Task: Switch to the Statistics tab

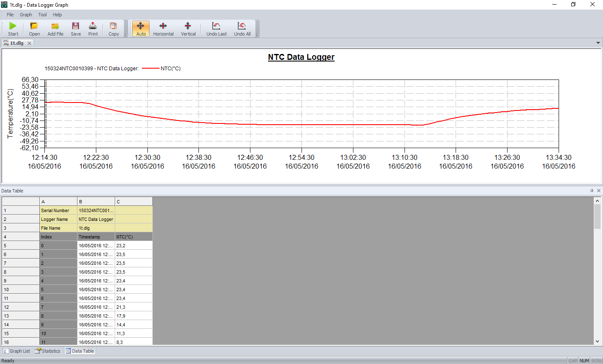Action: point(48,351)
